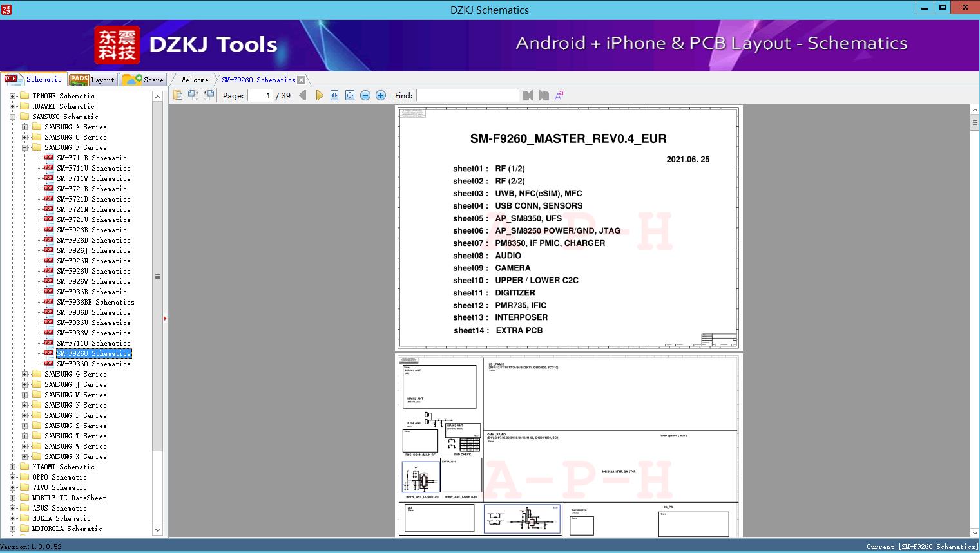Expand the IPHONE Schematic folder
The height and width of the screenshot is (553, 980).
12,96
